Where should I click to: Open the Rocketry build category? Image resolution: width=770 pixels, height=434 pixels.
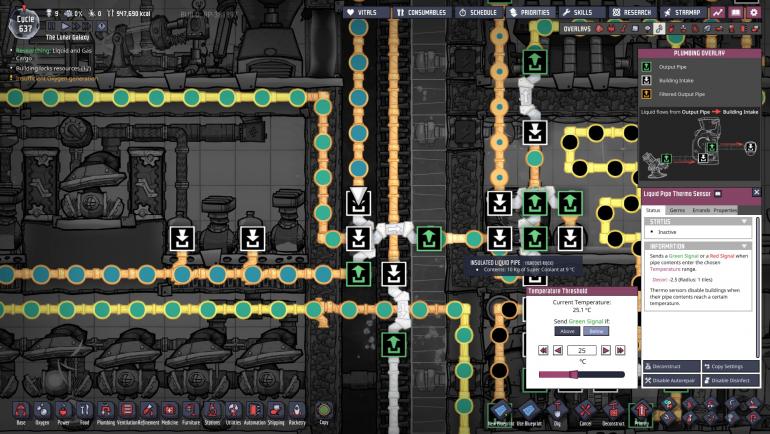pyautogui.click(x=297, y=412)
